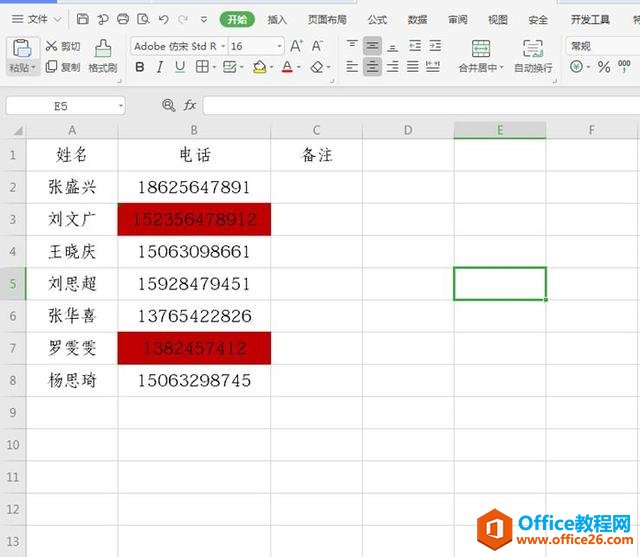Switch to the 审阅 tab
640x557 pixels.
pyautogui.click(x=458, y=19)
